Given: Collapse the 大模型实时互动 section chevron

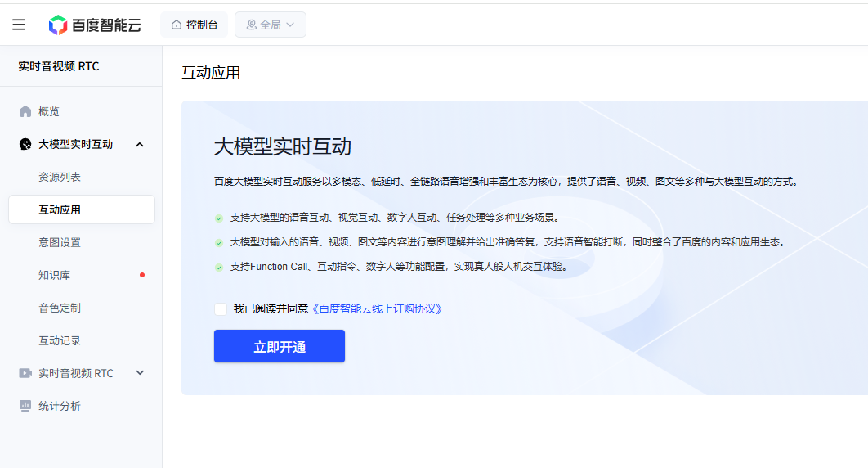Looking at the screenshot, I should tap(140, 145).
